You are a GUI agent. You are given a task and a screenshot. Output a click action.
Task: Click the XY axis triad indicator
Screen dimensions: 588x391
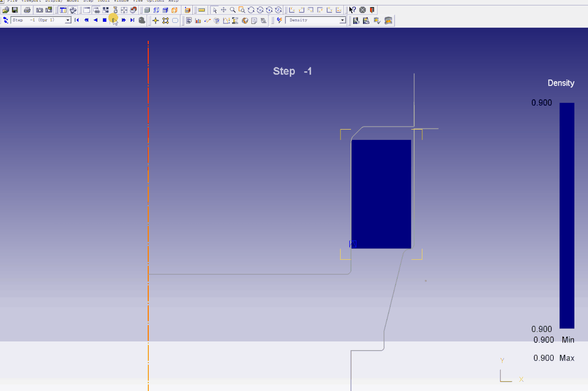tap(512, 371)
